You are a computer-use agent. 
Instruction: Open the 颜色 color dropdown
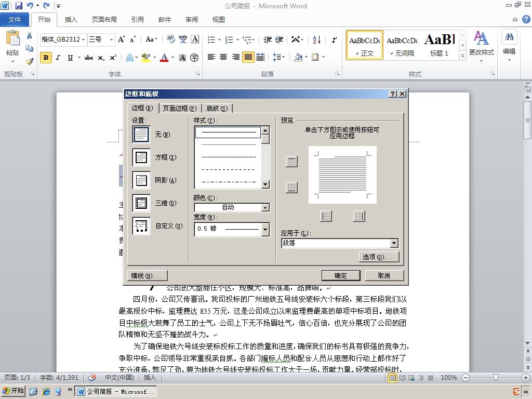click(265, 207)
